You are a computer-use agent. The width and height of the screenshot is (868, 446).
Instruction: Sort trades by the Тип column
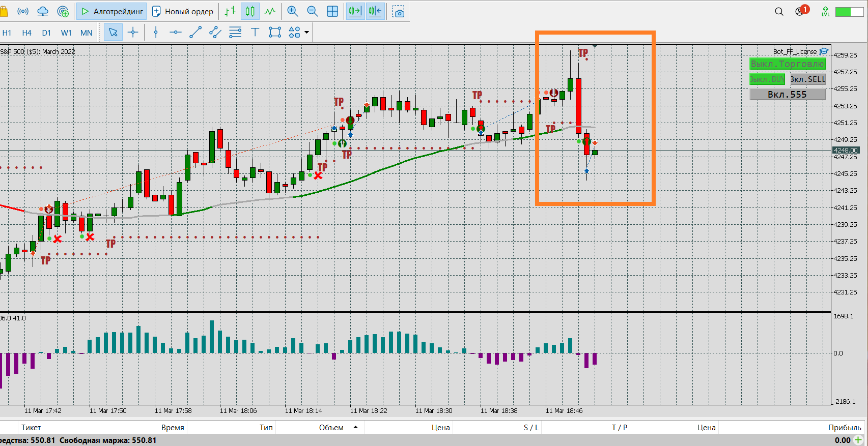266,428
